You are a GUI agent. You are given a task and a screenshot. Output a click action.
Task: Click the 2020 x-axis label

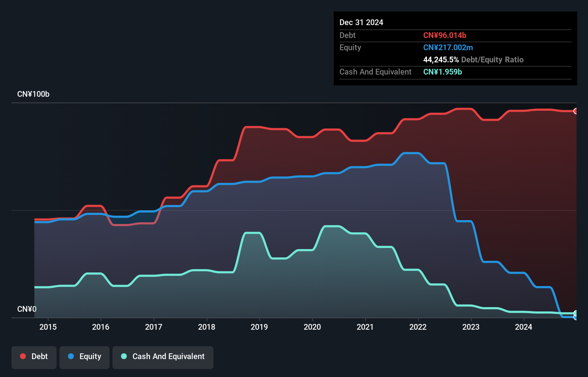312,327
